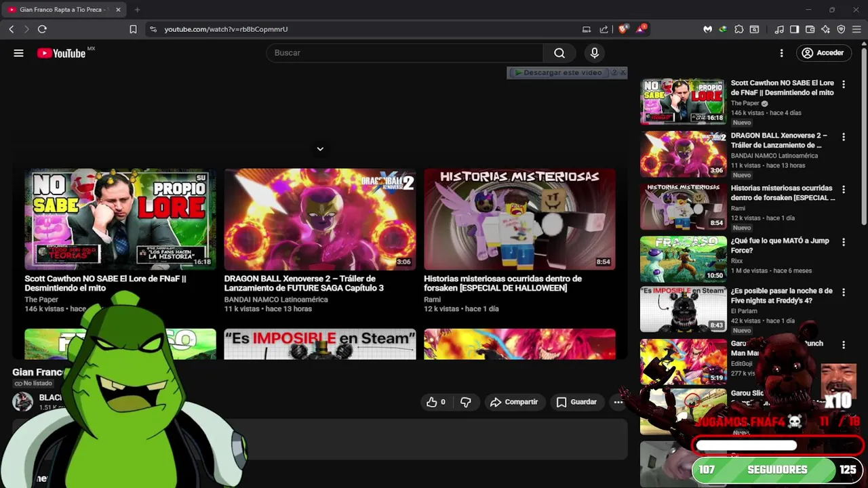
Task: Open options for ¿Es posible pasar la noche 8 video
Action: [844, 292]
